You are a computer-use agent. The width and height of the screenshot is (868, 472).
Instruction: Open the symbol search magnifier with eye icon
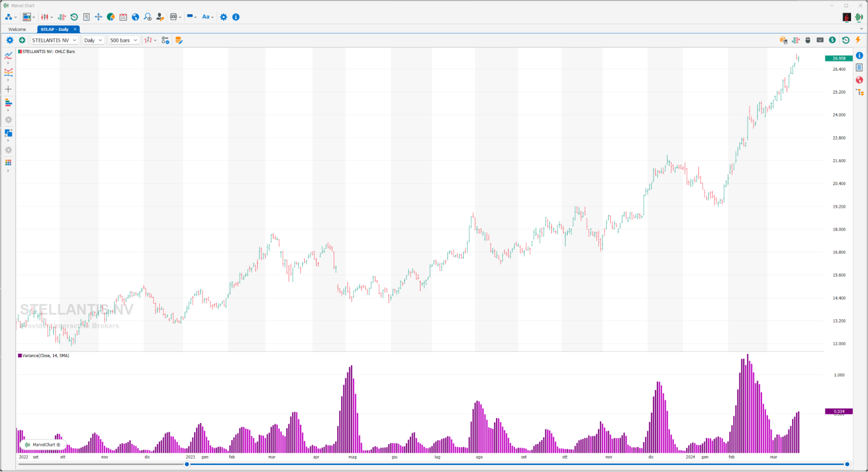tap(148, 17)
